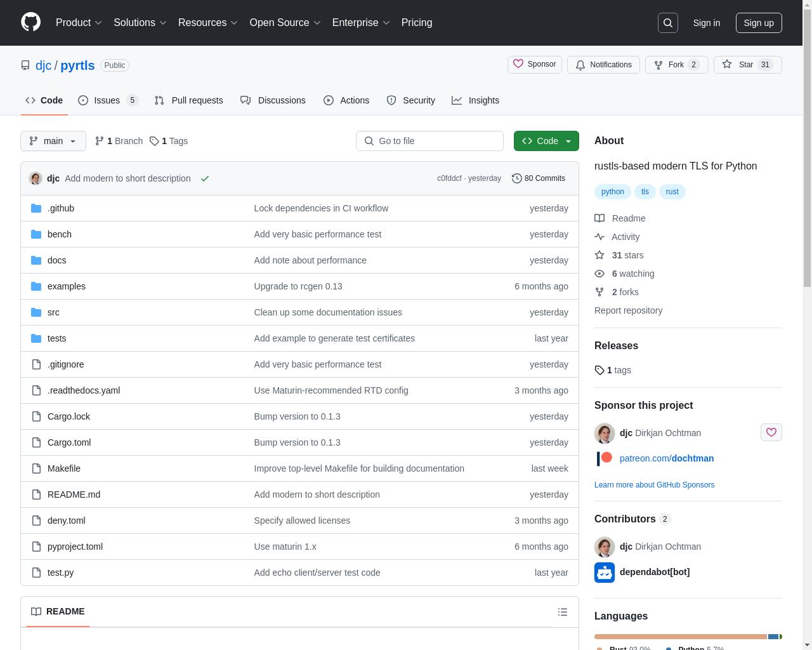812x650 pixels.
Task: Click Report repository link
Action: click(x=628, y=310)
